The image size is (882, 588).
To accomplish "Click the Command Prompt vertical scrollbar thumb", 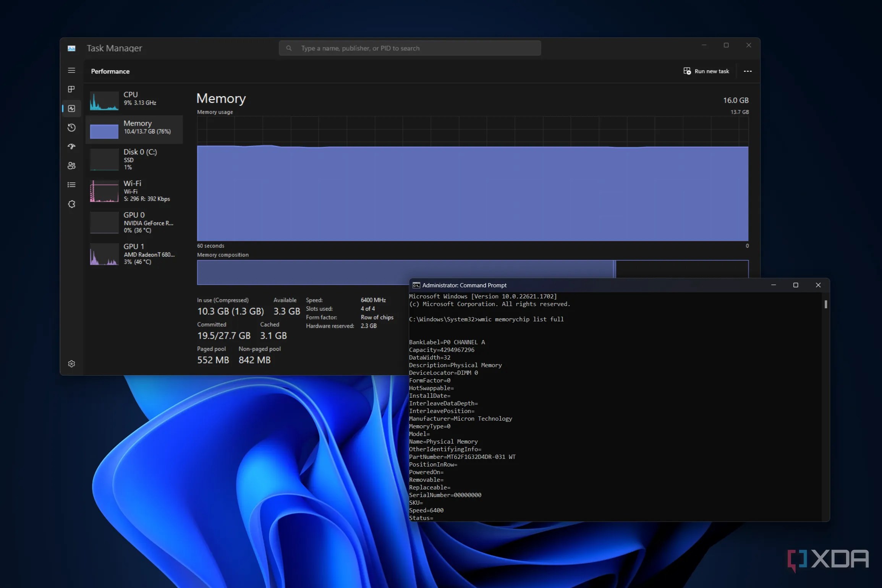I will 826,305.
